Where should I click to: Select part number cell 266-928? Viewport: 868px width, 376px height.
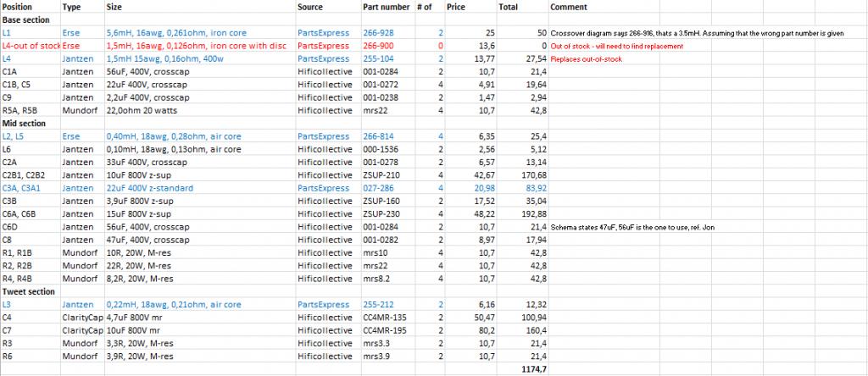387,33
